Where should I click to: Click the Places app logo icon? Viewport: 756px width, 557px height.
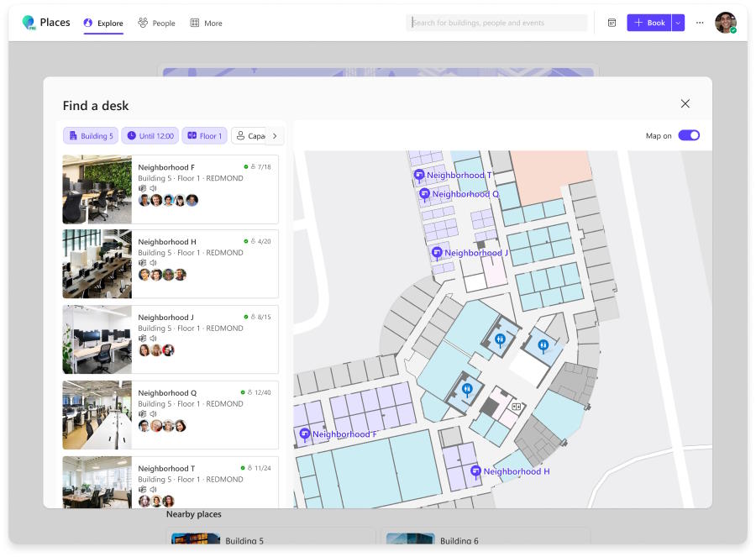pos(29,23)
